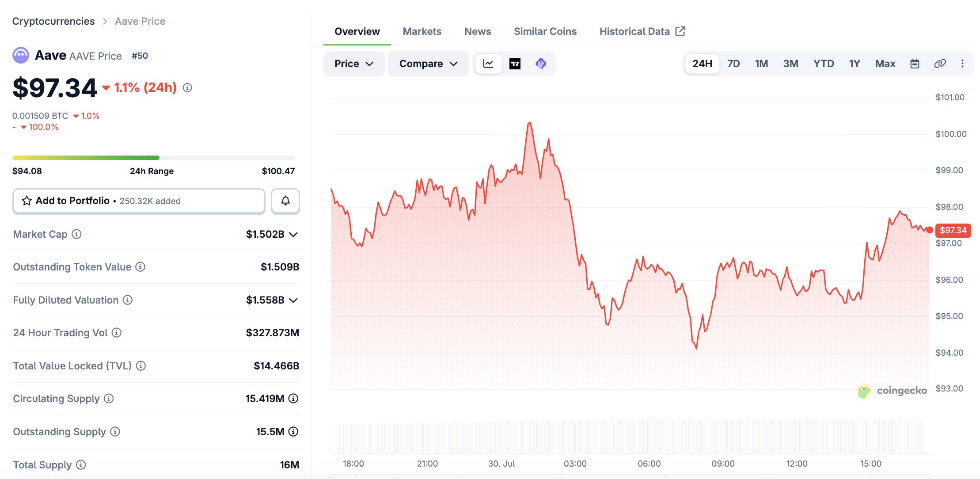Click info icon beside 15.5M value
Screen dimensions: 980x479
pyautogui.click(x=293, y=432)
